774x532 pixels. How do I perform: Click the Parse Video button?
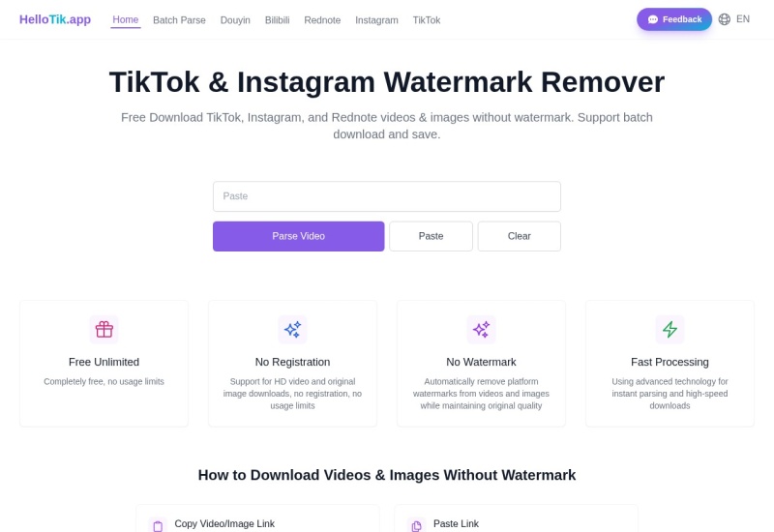(299, 236)
